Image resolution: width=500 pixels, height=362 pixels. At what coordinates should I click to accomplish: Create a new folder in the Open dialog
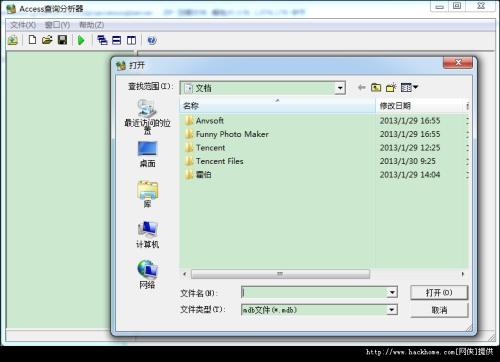point(391,87)
